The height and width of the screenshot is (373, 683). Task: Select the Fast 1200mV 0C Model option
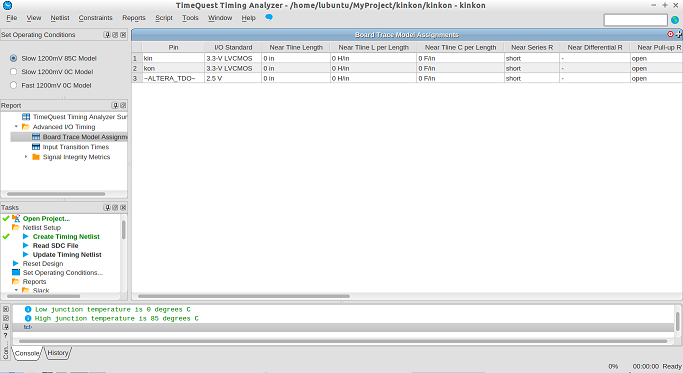pos(14,85)
